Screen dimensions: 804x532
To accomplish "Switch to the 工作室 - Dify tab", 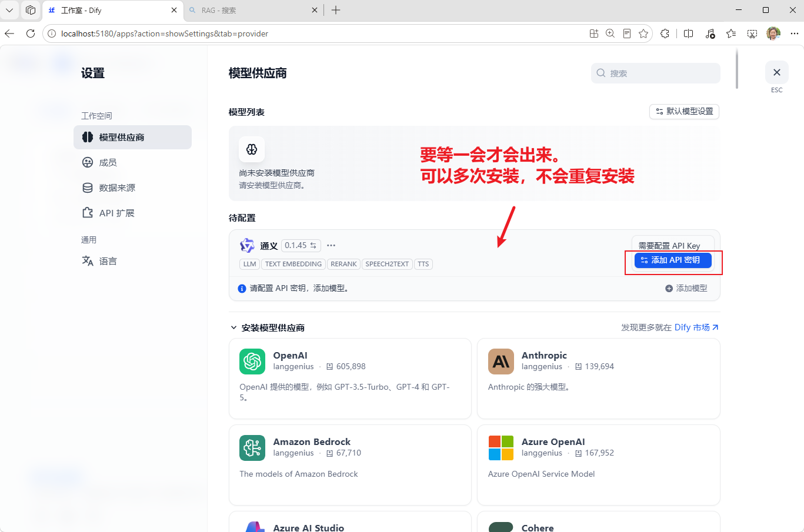I will pyautogui.click(x=113, y=10).
